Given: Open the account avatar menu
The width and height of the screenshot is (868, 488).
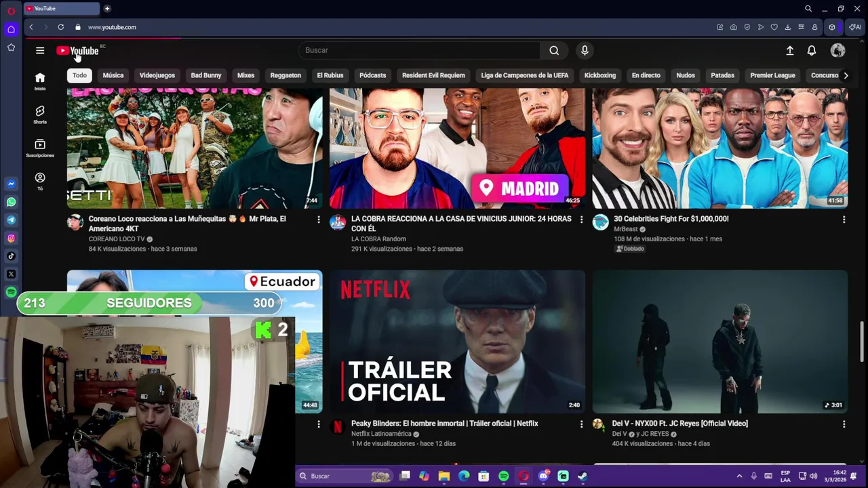Looking at the screenshot, I should coord(838,51).
